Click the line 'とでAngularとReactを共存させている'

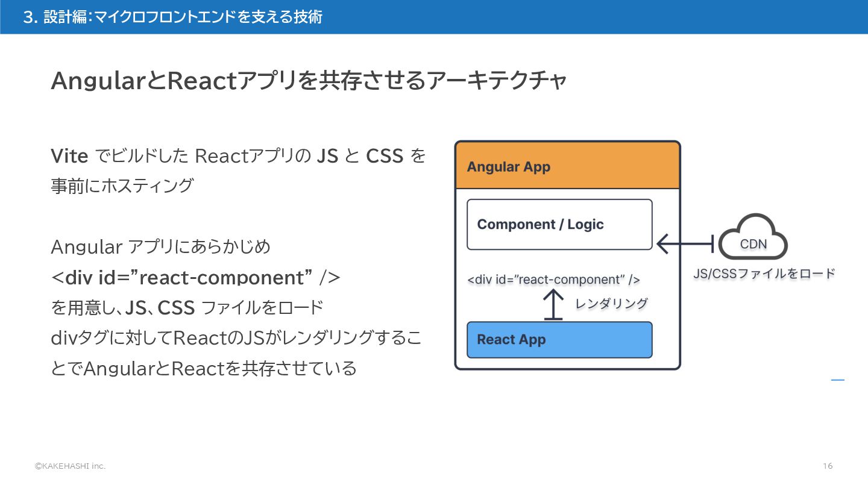[204, 368]
